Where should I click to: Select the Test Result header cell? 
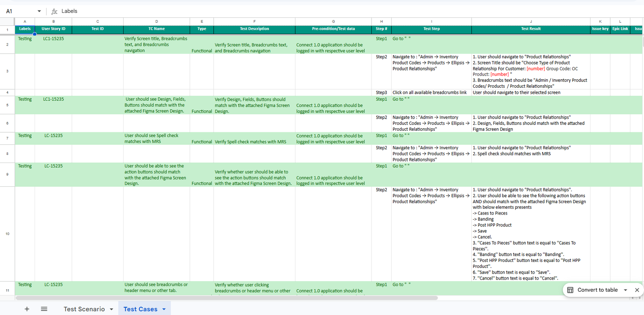pyautogui.click(x=530, y=29)
